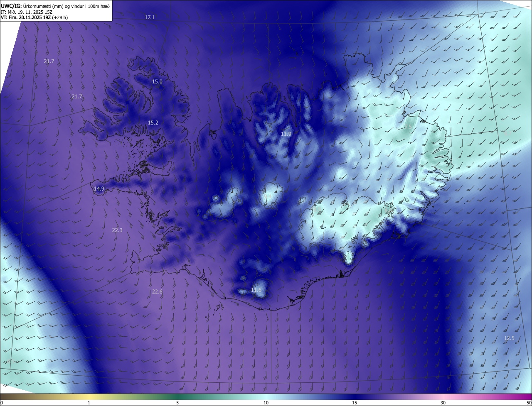The height and width of the screenshot is (406, 532).
Task: Click the color scale at tick 15
Action: (355, 403)
